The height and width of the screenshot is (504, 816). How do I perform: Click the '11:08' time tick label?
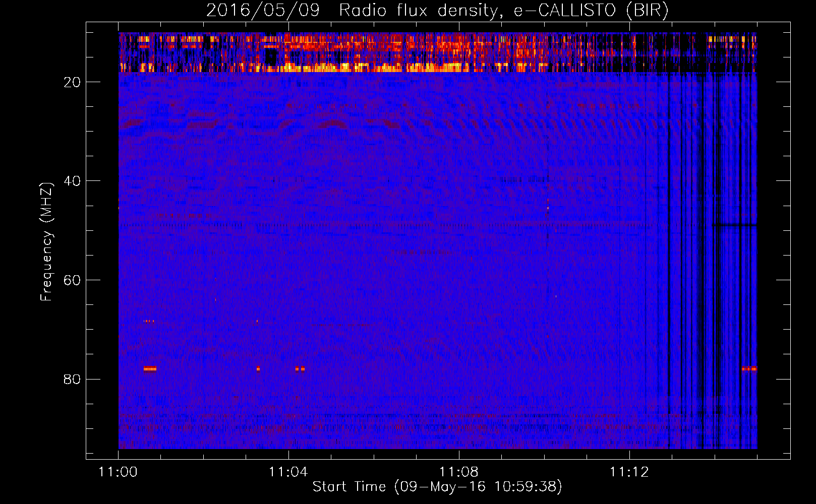click(458, 472)
